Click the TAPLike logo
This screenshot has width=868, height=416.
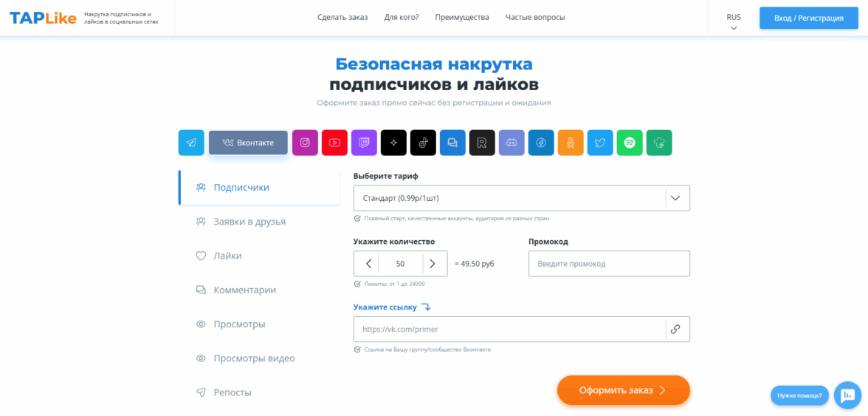pos(43,18)
